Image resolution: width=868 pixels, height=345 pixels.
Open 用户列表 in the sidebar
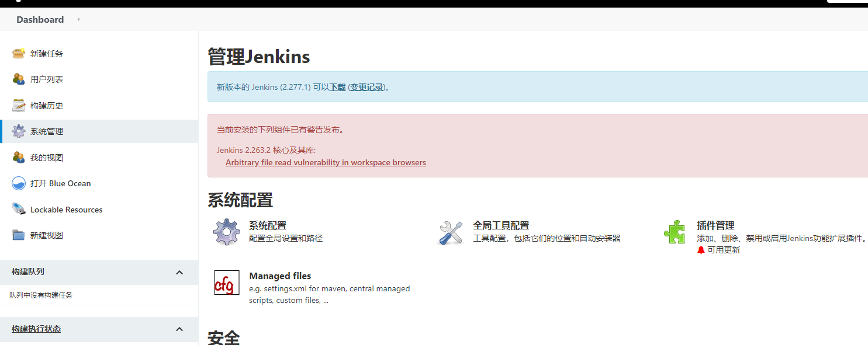47,79
